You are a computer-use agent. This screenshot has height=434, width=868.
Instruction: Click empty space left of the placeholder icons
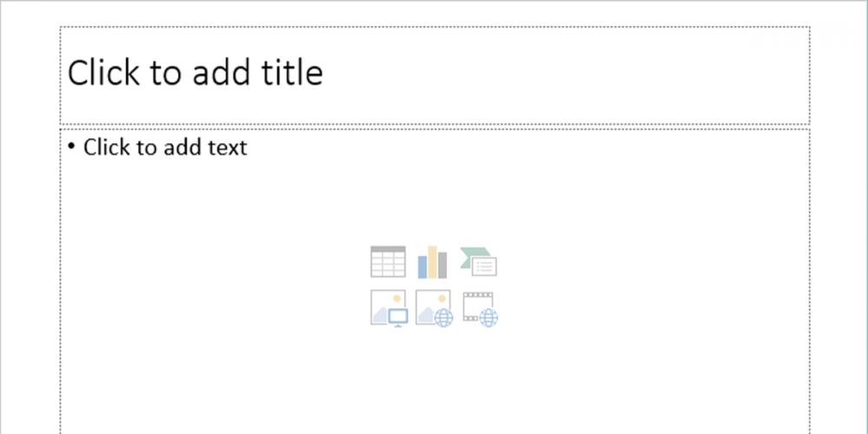pos(217,286)
